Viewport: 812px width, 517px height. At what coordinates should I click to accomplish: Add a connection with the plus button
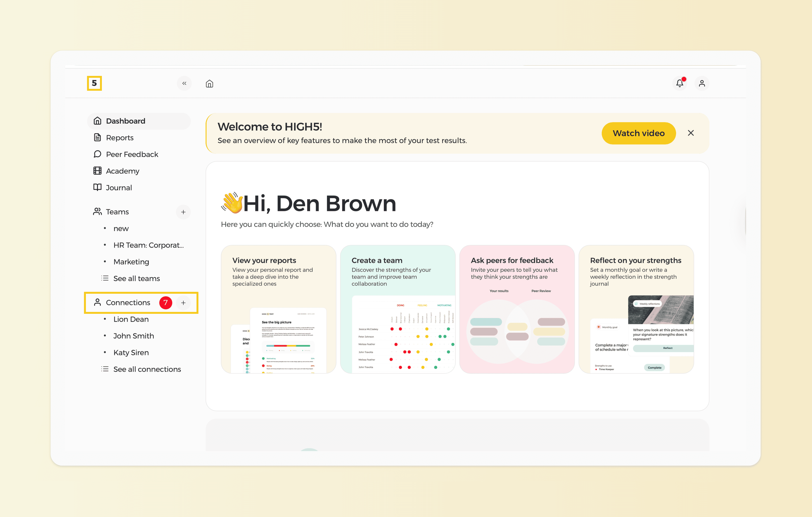[x=183, y=303]
